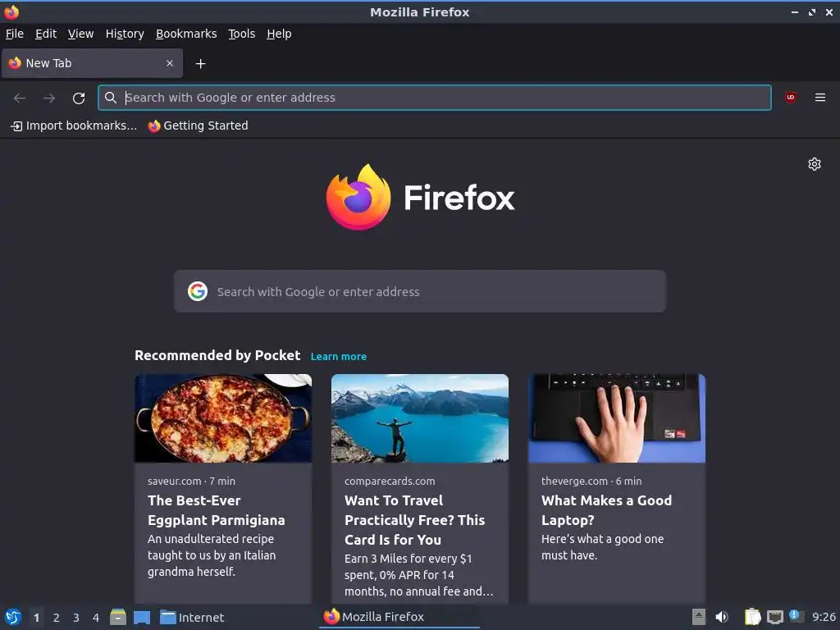This screenshot has height=630, width=840.
Task: Go back using the back arrow
Action: coord(20,98)
